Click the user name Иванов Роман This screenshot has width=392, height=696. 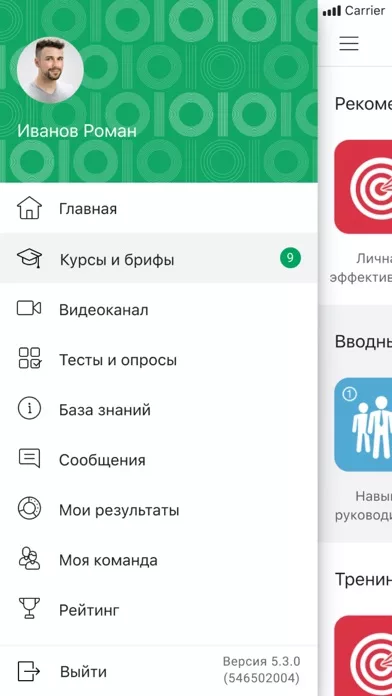coord(77,131)
